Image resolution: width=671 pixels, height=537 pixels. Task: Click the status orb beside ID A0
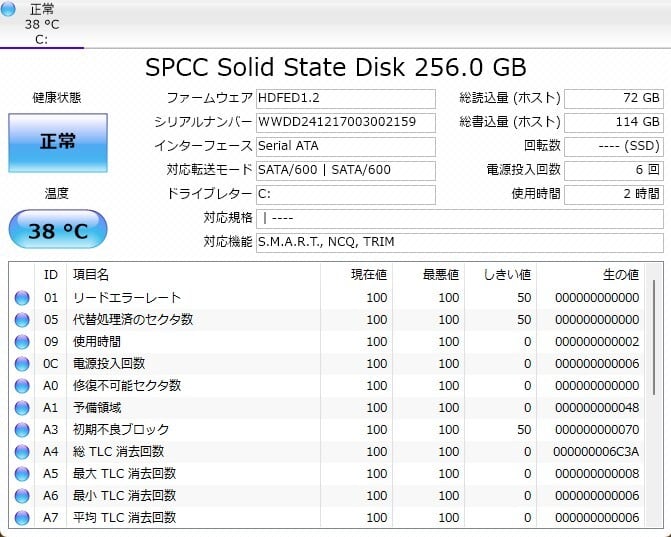(x=22, y=386)
